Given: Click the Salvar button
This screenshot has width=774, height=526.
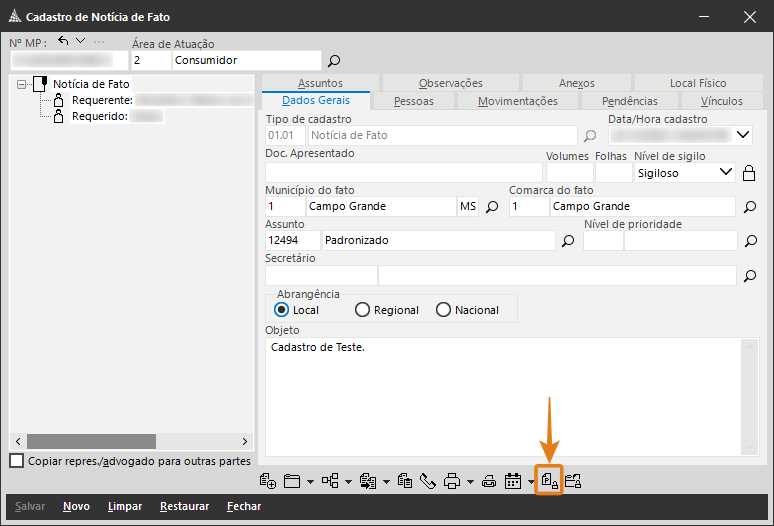Looking at the screenshot, I should coord(30,506).
